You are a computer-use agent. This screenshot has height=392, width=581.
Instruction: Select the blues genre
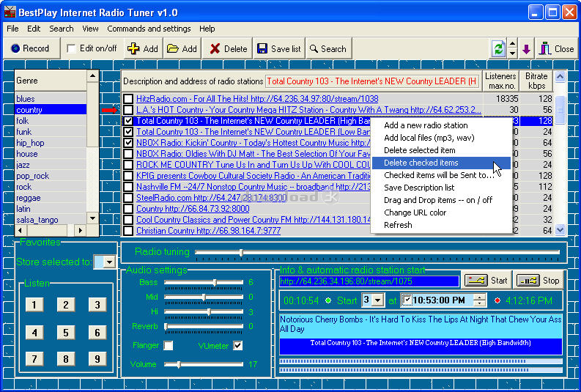coord(51,99)
